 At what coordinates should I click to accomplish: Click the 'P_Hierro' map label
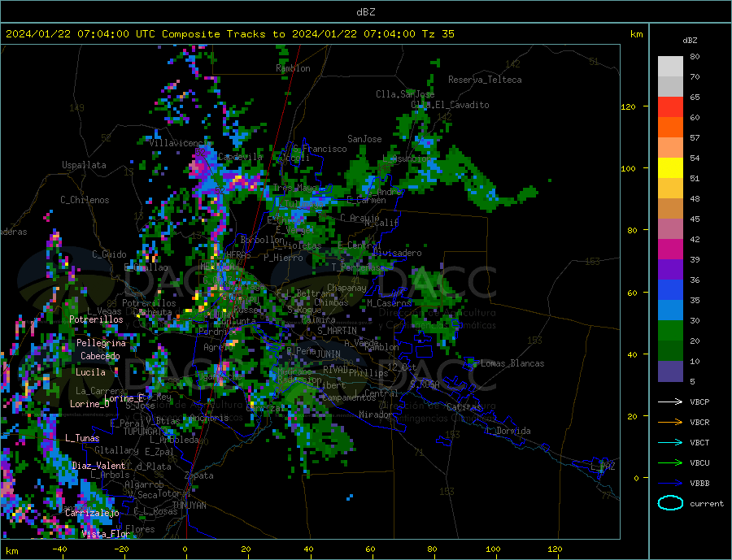283,258
